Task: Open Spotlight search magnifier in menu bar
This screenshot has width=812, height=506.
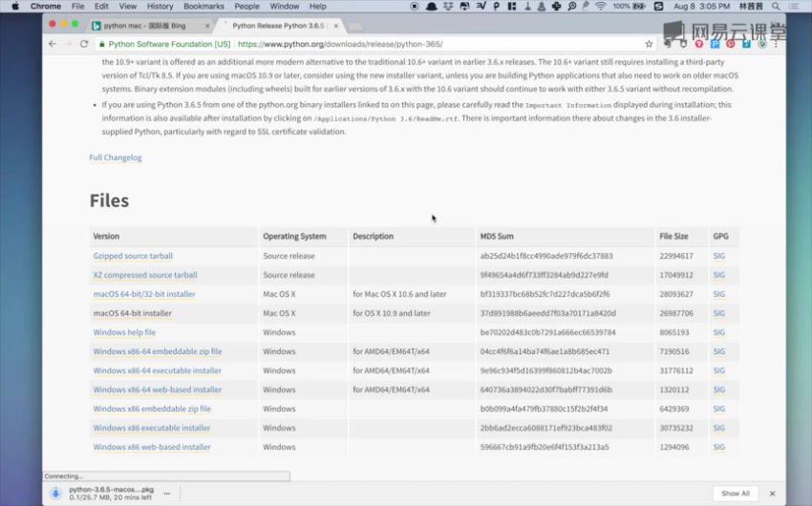Action: (776, 7)
